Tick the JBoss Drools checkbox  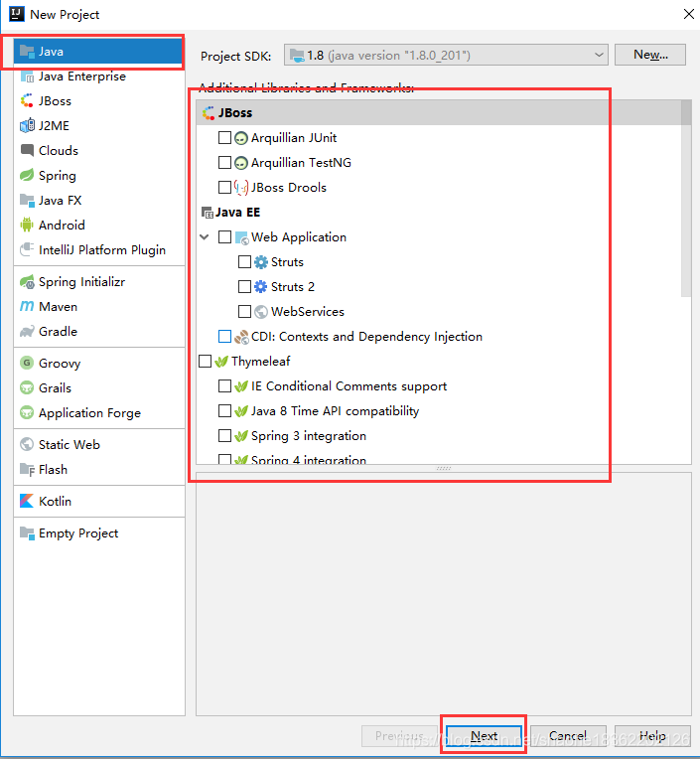(224, 188)
